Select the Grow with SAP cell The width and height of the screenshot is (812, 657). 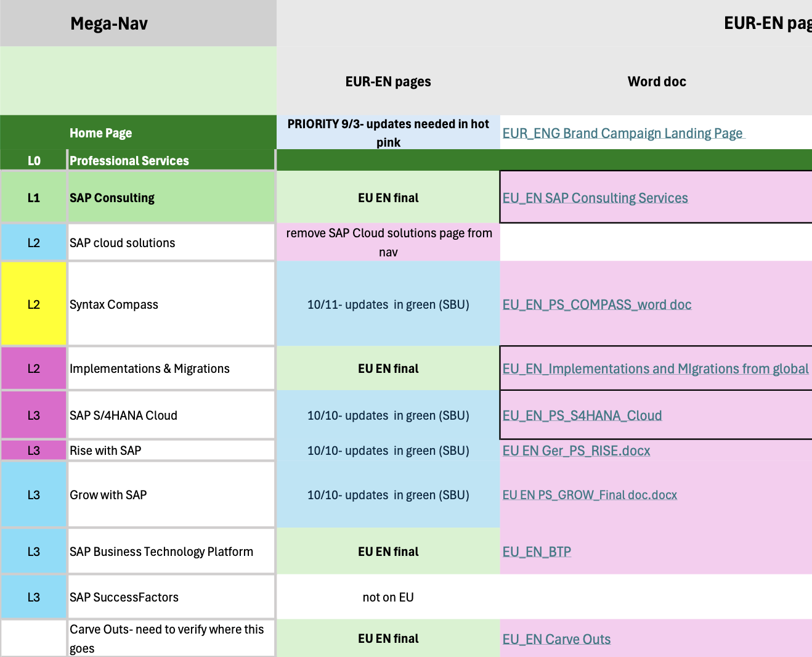171,495
